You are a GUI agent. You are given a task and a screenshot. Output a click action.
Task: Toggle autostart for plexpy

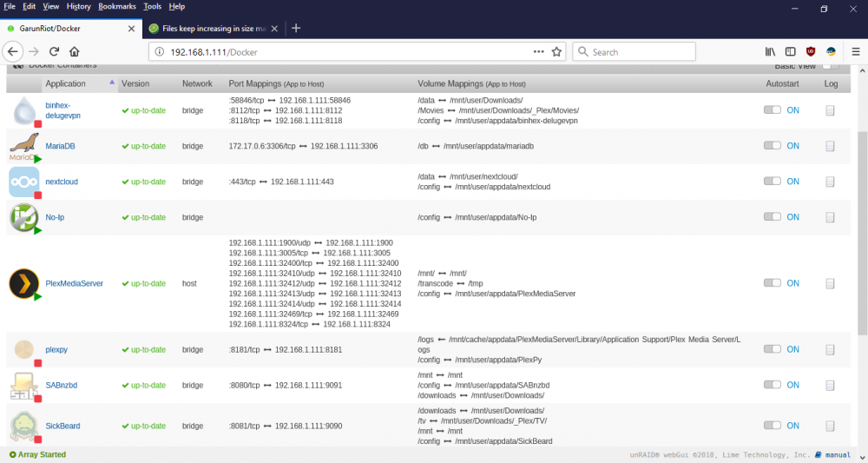(x=773, y=349)
